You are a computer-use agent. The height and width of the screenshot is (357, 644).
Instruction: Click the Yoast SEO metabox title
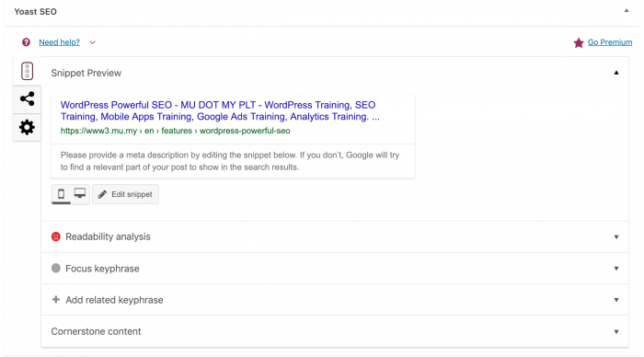pos(35,12)
